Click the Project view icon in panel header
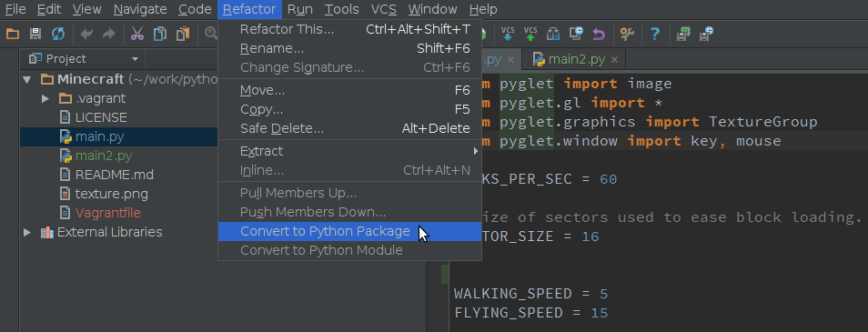The image size is (868, 332). pos(35,58)
